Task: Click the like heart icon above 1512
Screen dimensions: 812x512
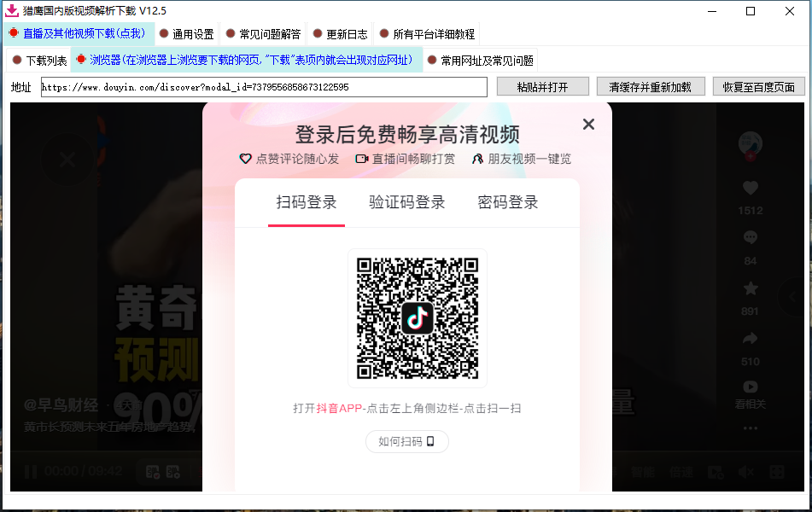Action: click(x=751, y=188)
